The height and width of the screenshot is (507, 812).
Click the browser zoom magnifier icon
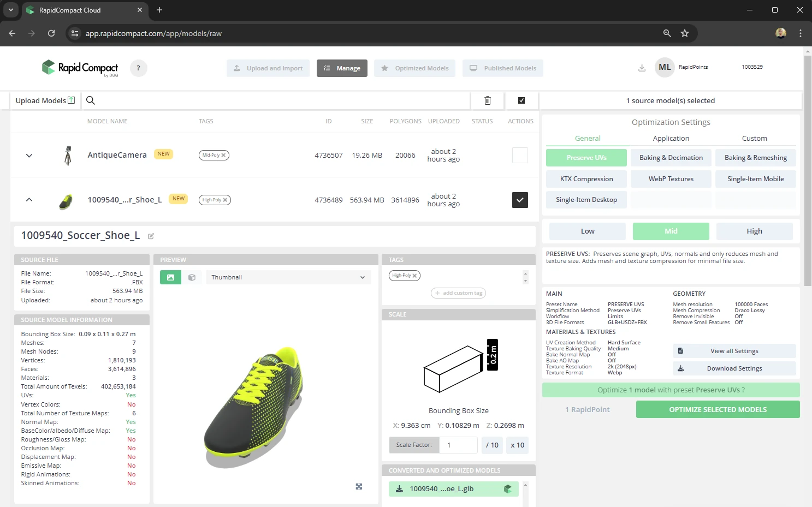pyautogui.click(x=667, y=33)
